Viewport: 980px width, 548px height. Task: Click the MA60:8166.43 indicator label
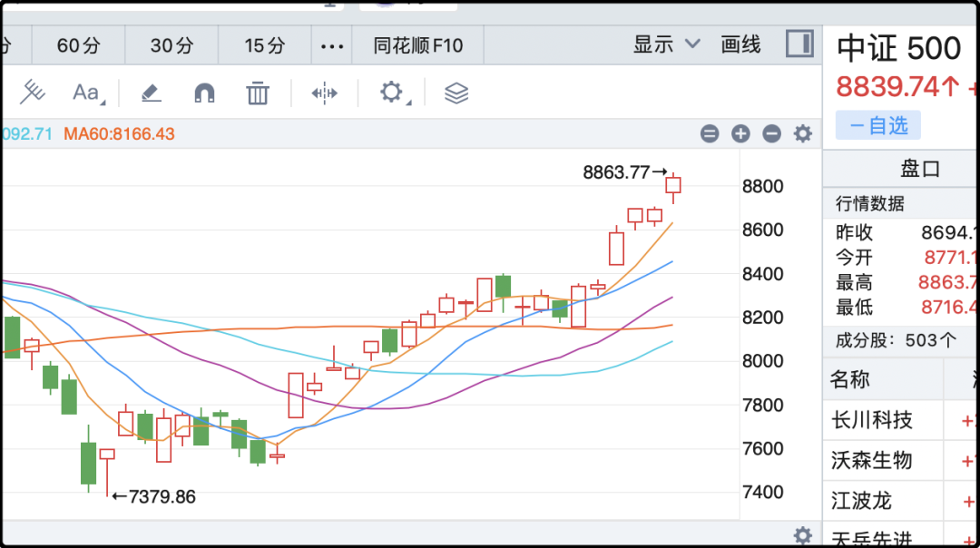pyautogui.click(x=119, y=133)
